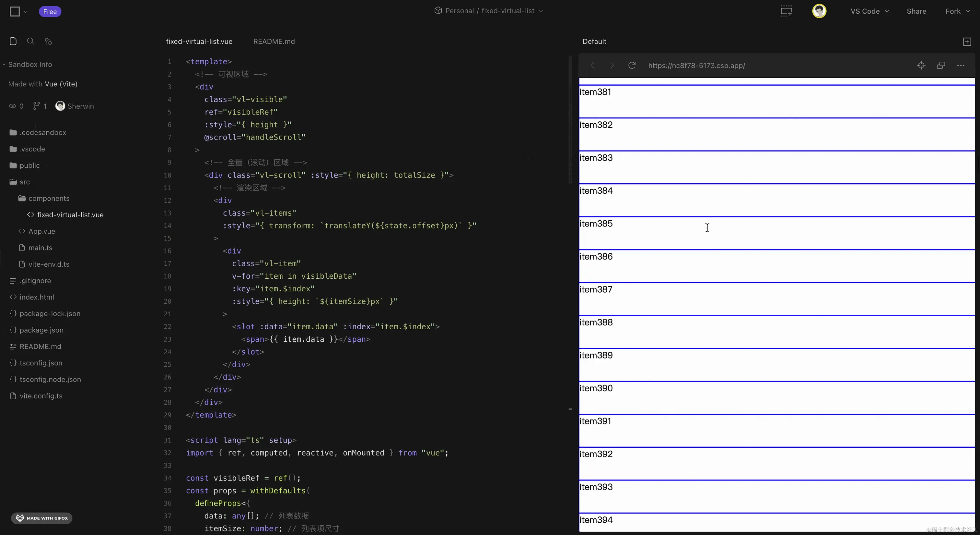Click the Free plan badge
This screenshot has width=980, height=535.
click(50, 11)
